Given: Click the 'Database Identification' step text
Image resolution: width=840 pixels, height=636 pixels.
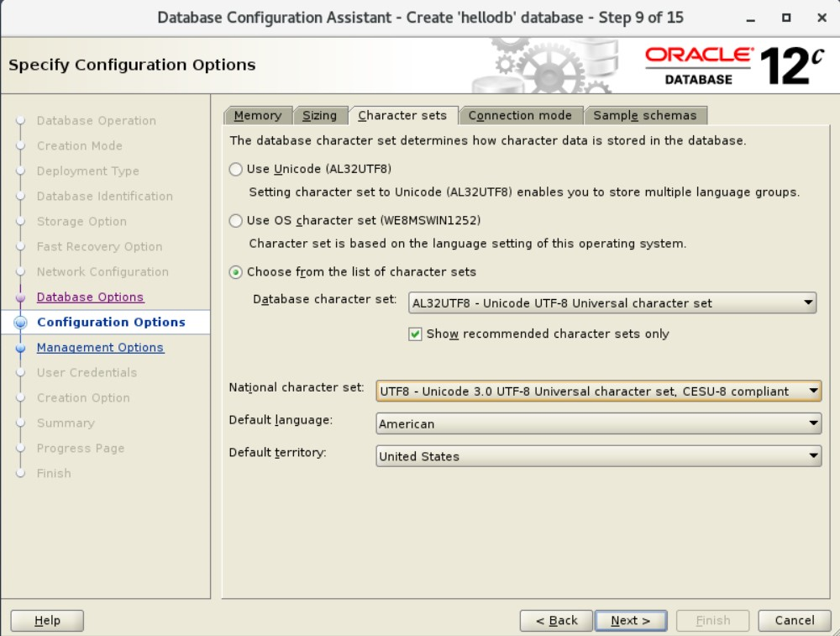Looking at the screenshot, I should click(104, 196).
